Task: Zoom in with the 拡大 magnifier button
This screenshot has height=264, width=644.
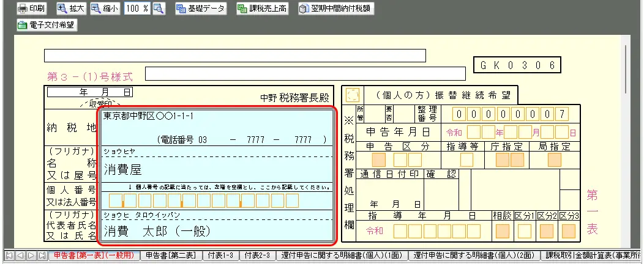Action: tap(71, 9)
